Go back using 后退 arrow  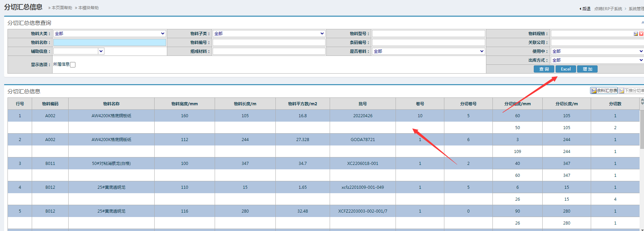click(x=585, y=9)
